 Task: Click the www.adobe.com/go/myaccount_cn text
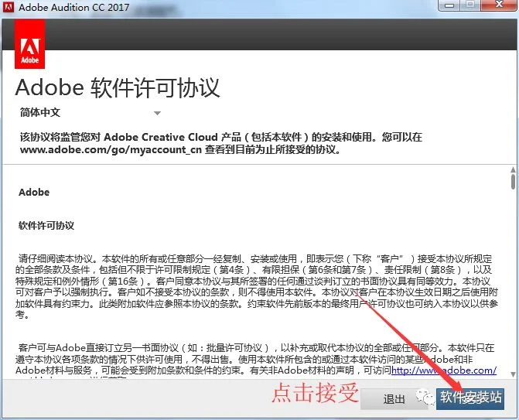pos(111,149)
